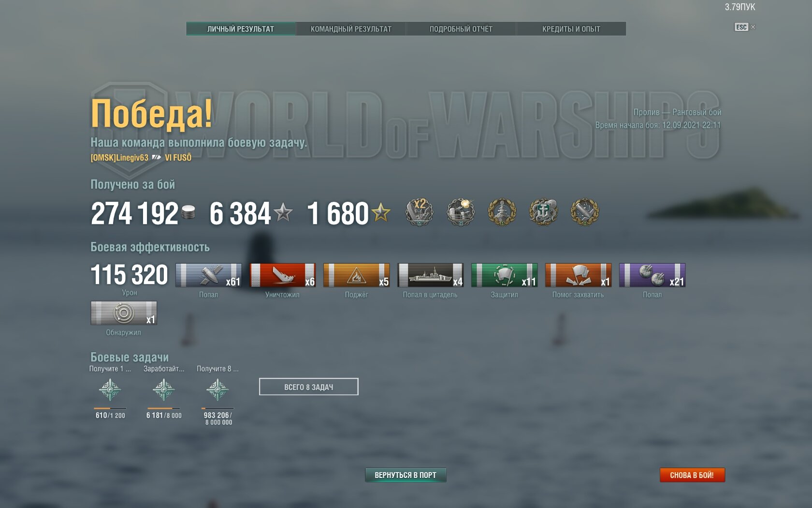This screenshot has height=508, width=812.
Task: Start again with Снова в бой button
Action: coord(692,475)
